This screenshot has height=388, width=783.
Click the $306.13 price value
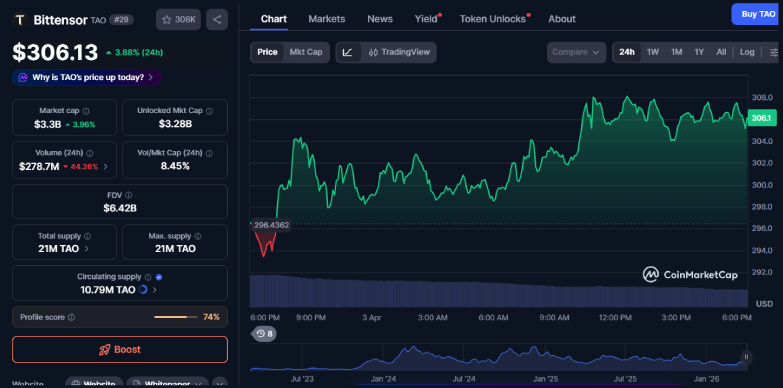55,52
